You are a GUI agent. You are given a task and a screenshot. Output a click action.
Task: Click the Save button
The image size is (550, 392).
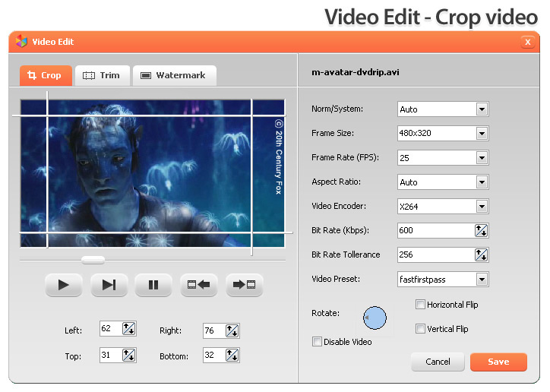point(498,362)
